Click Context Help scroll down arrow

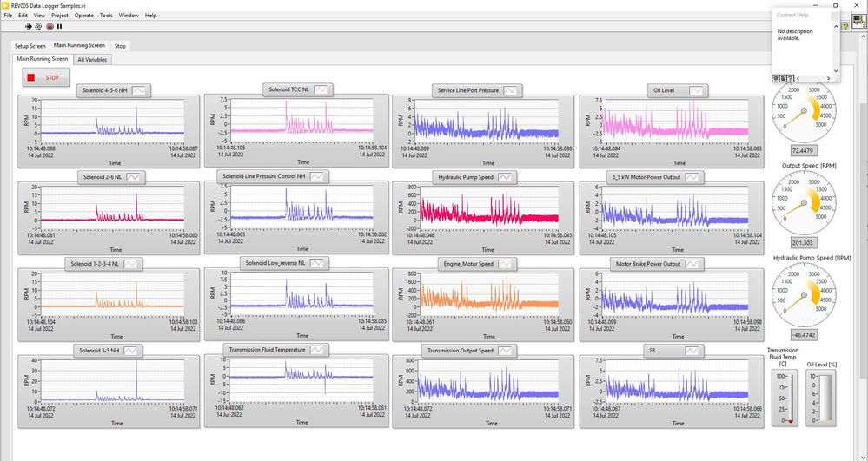point(835,71)
